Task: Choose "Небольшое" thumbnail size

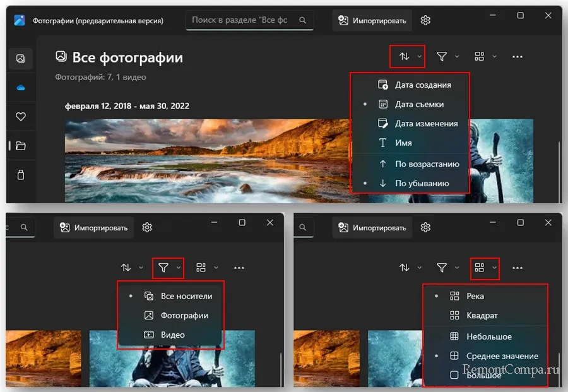Action: coord(485,336)
